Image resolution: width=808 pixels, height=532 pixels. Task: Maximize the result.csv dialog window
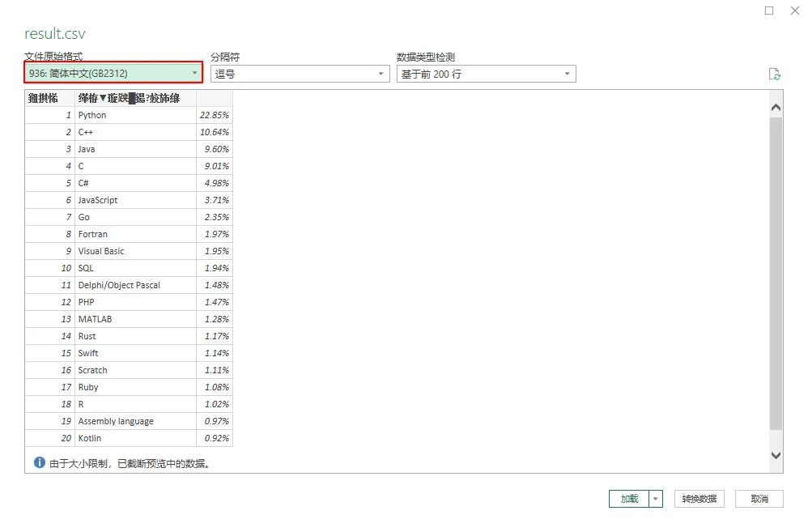[x=769, y=11]
